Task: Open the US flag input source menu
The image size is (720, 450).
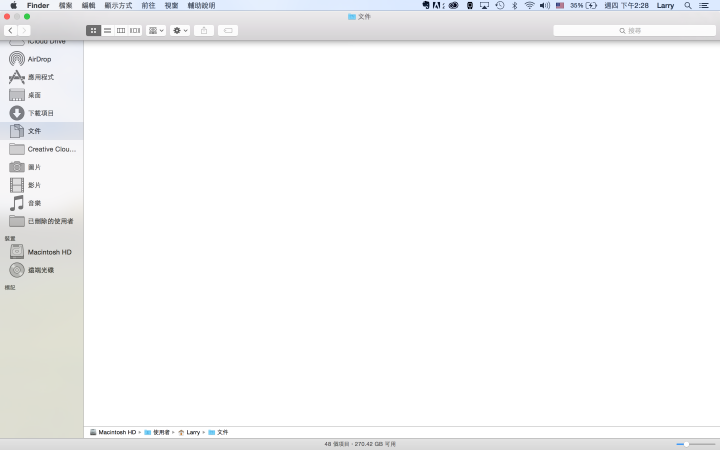Action: pos(560,6)
